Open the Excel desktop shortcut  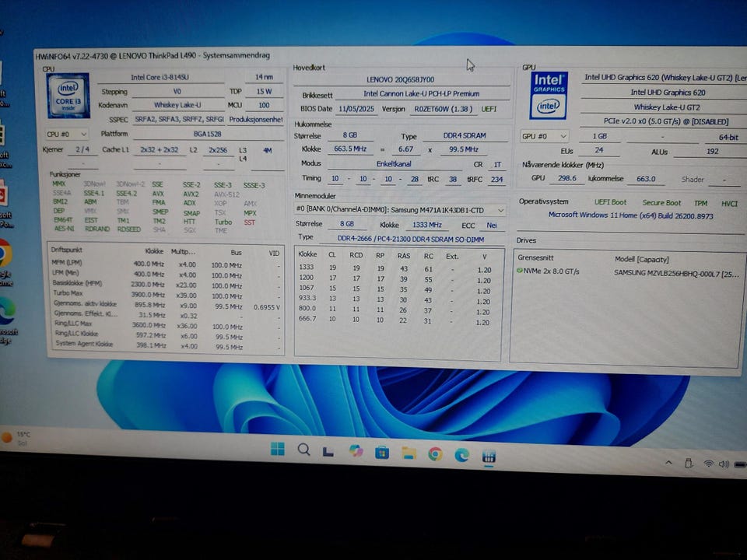tap(4, 143)
